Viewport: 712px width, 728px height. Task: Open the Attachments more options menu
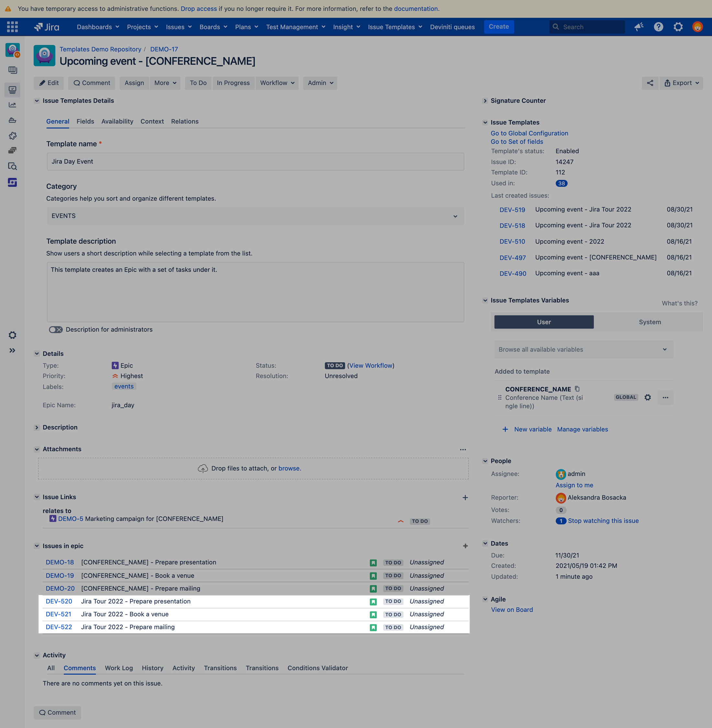(x=462, y=450)
